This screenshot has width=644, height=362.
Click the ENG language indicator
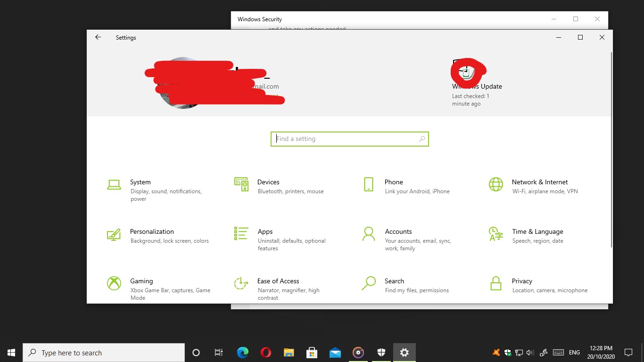coord(574,353)
